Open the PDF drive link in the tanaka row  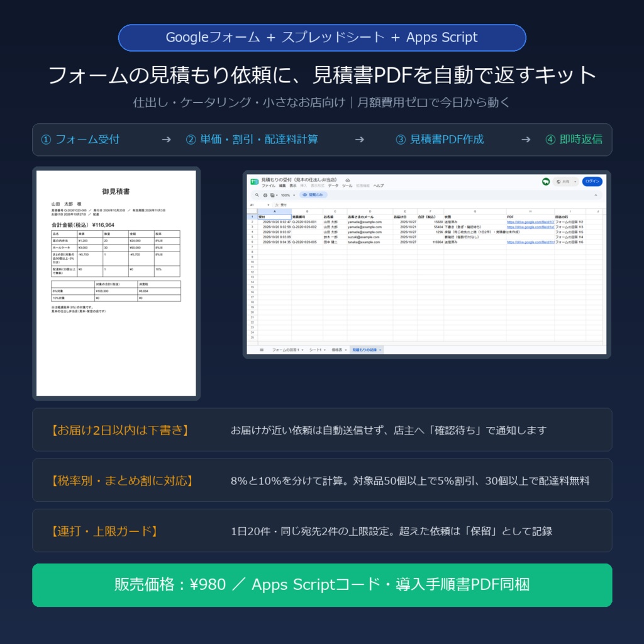point(531,242)
